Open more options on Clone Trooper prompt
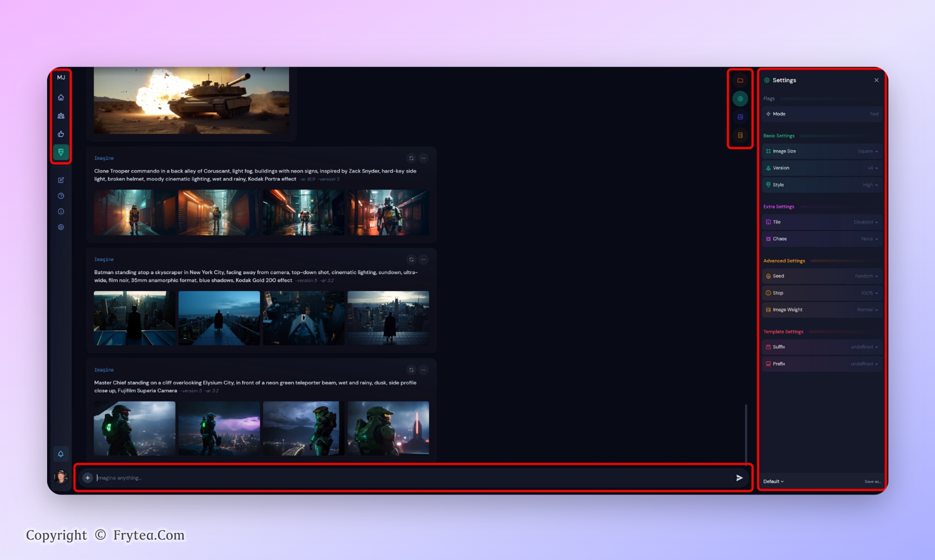This screenshot has width=935, height=560. tap(423, 158)
